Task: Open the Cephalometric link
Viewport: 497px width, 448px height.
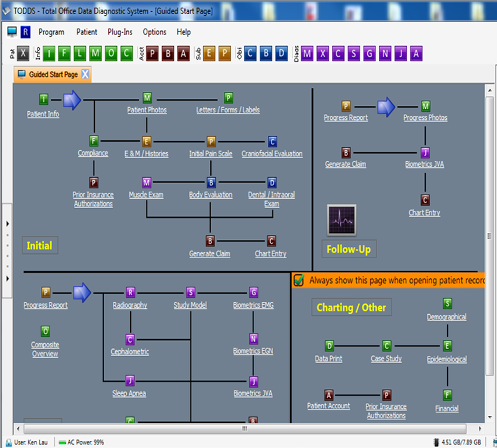Action: (x=130, y=351)
